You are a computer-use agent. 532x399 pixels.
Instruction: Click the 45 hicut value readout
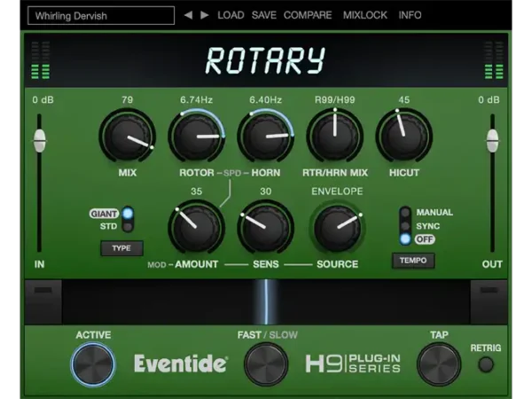tap(404, 99)
